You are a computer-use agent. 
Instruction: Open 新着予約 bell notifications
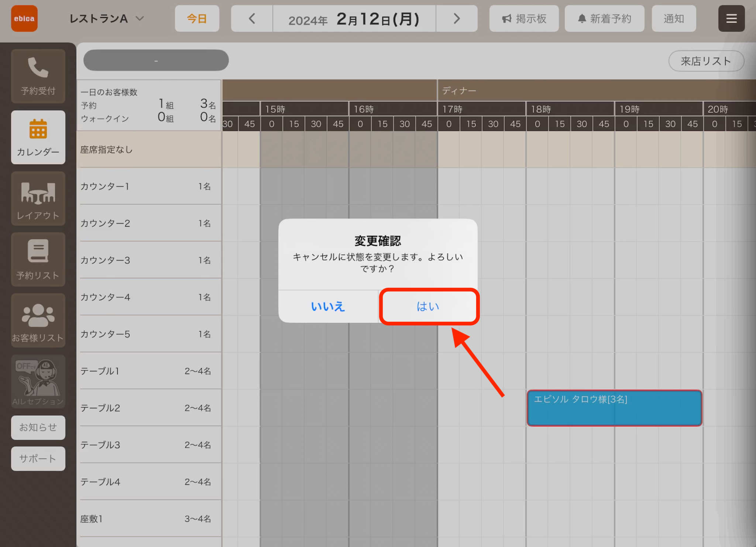coord(604,18)
